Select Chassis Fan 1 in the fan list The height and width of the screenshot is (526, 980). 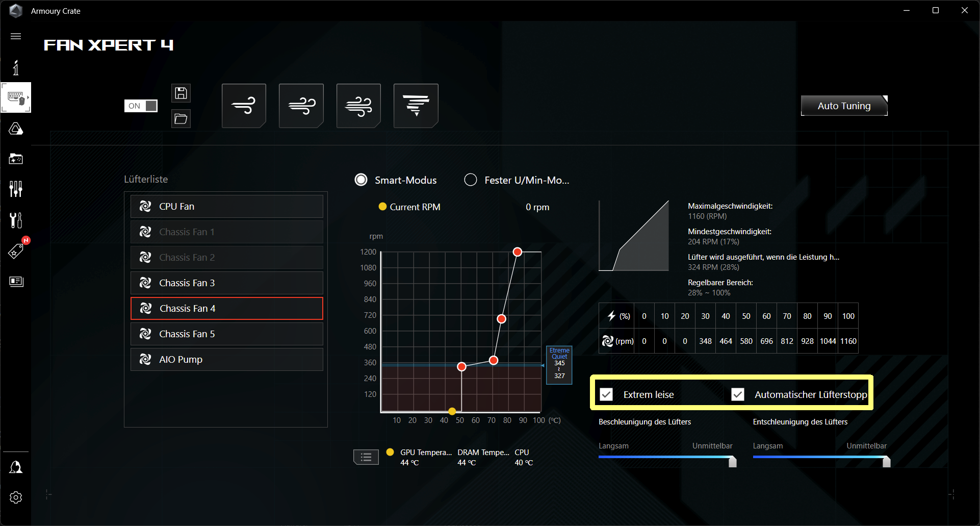[x=227, y=232]
